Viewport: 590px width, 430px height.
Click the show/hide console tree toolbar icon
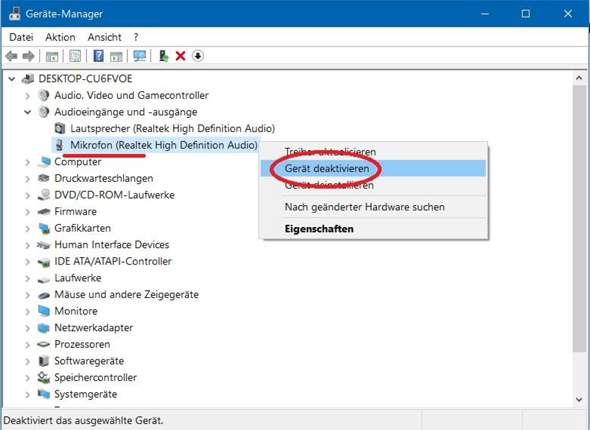(52, 56)
